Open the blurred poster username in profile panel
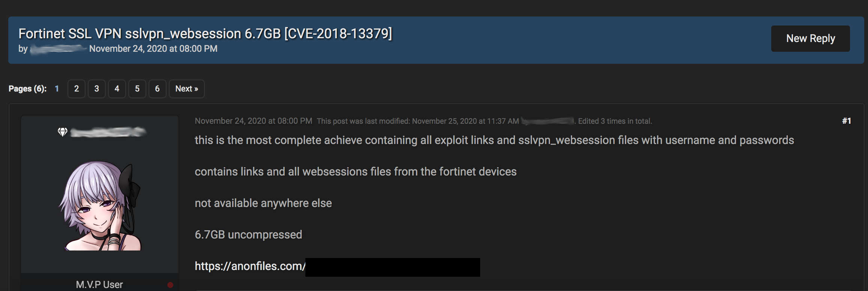The height and width of the screenshot is (291, 868). coord(108,132)
